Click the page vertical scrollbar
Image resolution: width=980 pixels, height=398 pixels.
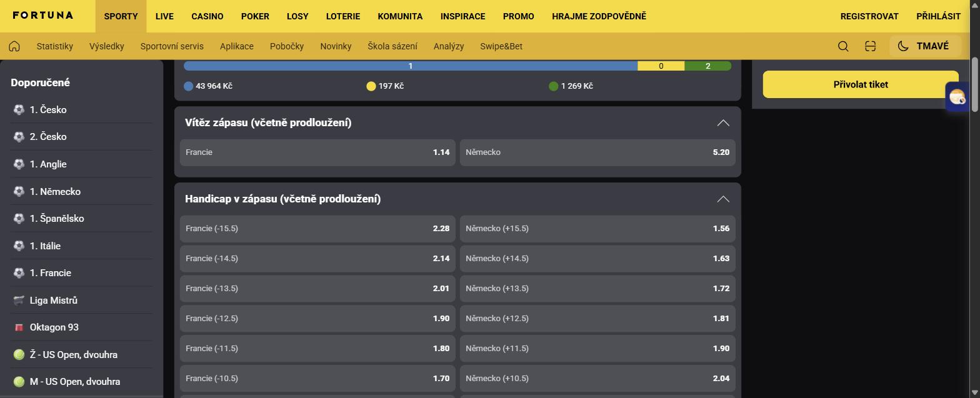click(975, 85)
